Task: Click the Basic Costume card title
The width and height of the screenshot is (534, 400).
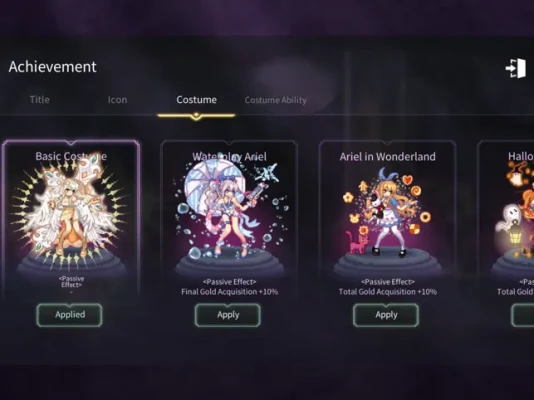Action: pyautogui.click(x=71, y=156)
